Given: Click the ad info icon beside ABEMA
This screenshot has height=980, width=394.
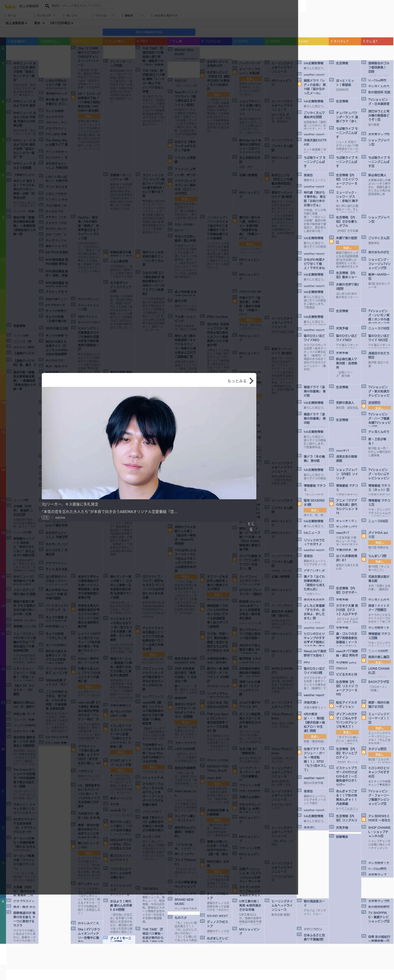Looking at the screenshot, I should 52,518.
